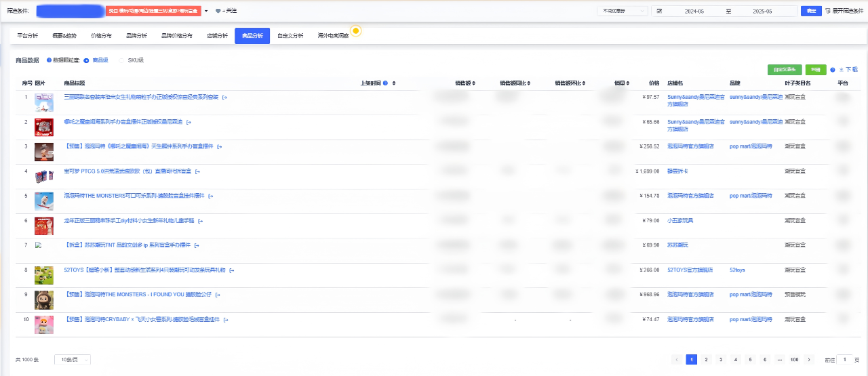Go to page 2 in pagination
This screenshot has width=868, height=376.
[x=706, y=360]
